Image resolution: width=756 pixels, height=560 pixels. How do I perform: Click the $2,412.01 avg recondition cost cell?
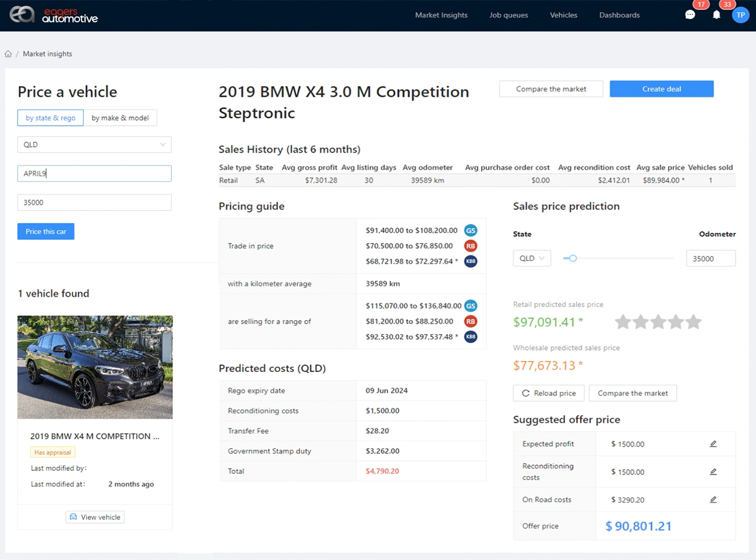614,180
